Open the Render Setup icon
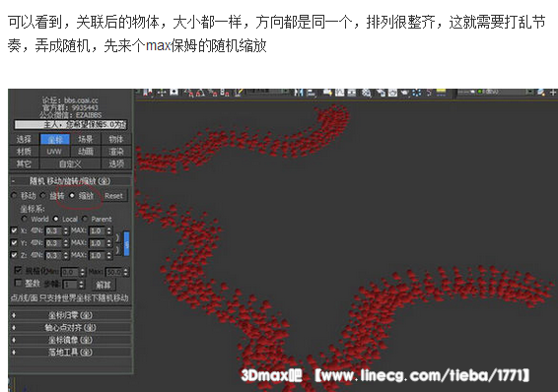Viewport: 558px width, 392px height. [x=381, y=93]
